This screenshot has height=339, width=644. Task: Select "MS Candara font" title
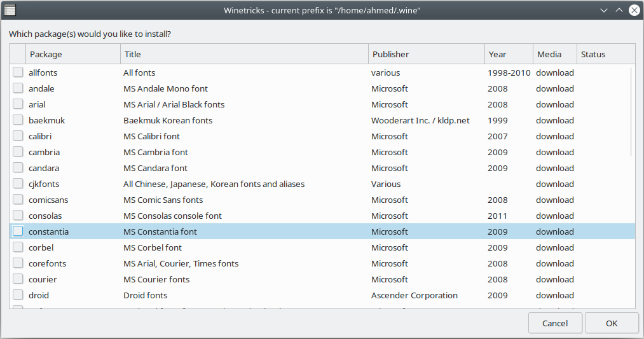click(155, 168)
